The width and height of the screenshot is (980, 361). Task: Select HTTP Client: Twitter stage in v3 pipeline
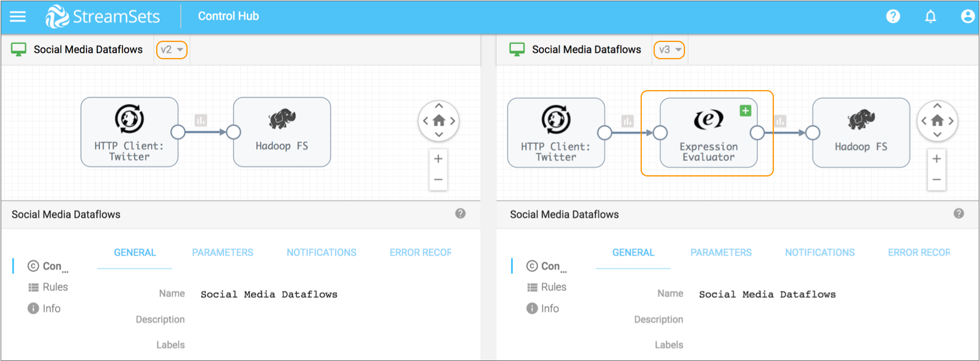(x=555, y=133)
